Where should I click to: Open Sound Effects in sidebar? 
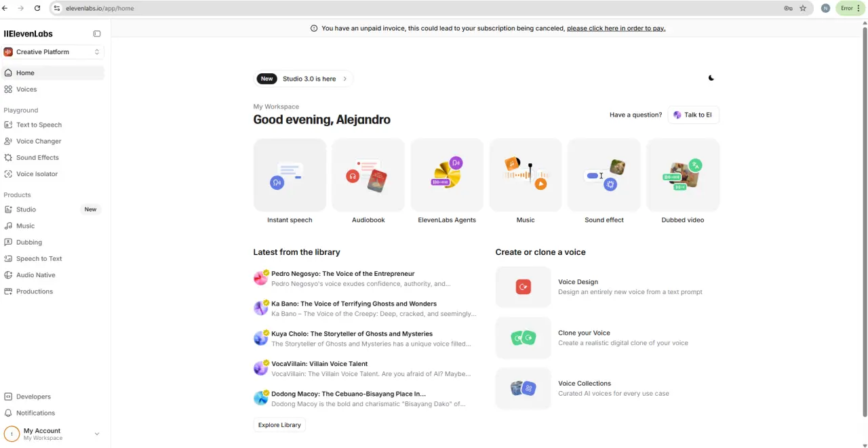53,157
